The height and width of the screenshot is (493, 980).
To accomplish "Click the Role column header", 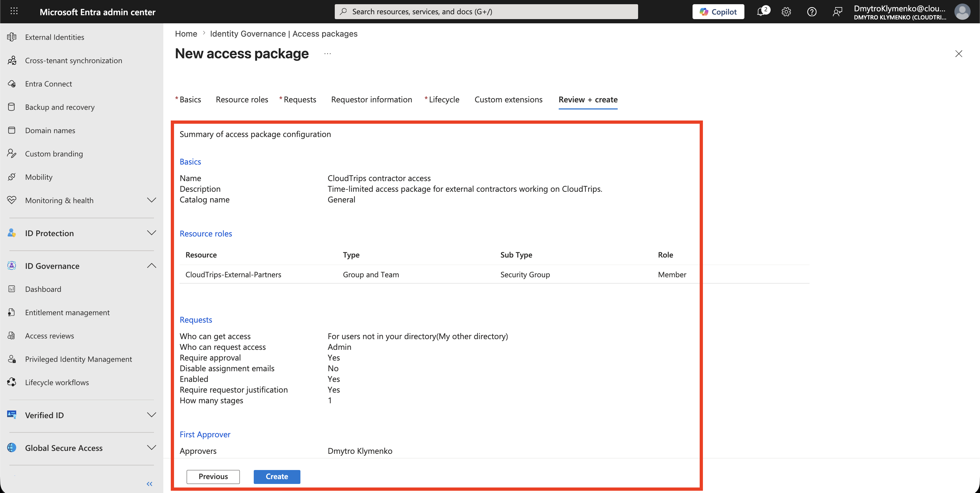I will point(665,255).
